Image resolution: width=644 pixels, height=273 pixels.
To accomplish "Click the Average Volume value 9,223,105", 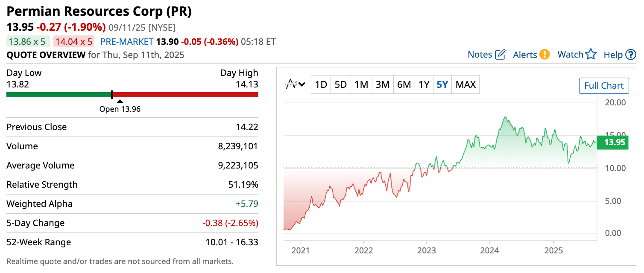I will click(x=238, y=166).
